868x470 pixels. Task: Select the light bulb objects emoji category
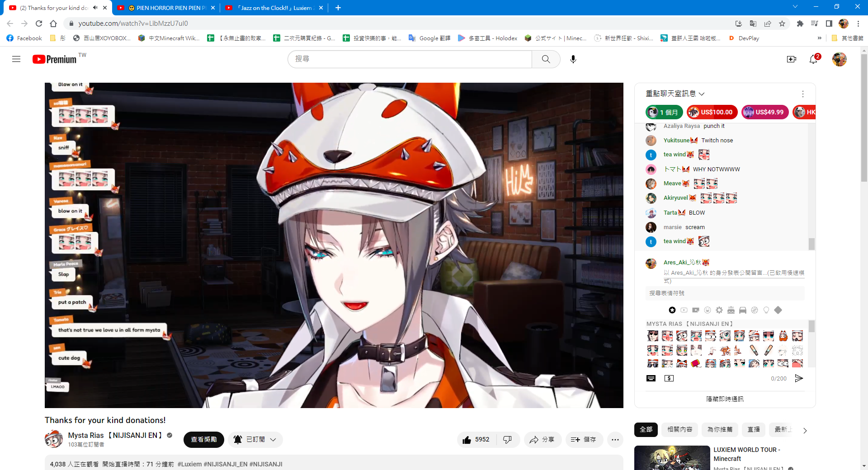click(x=766, y=310)
